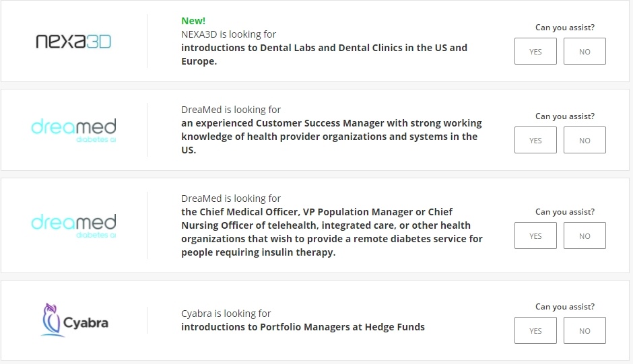Viewport: 633px width, 364px height.
Task: Answer YES to the NEXA3D request
Action: 535,51
